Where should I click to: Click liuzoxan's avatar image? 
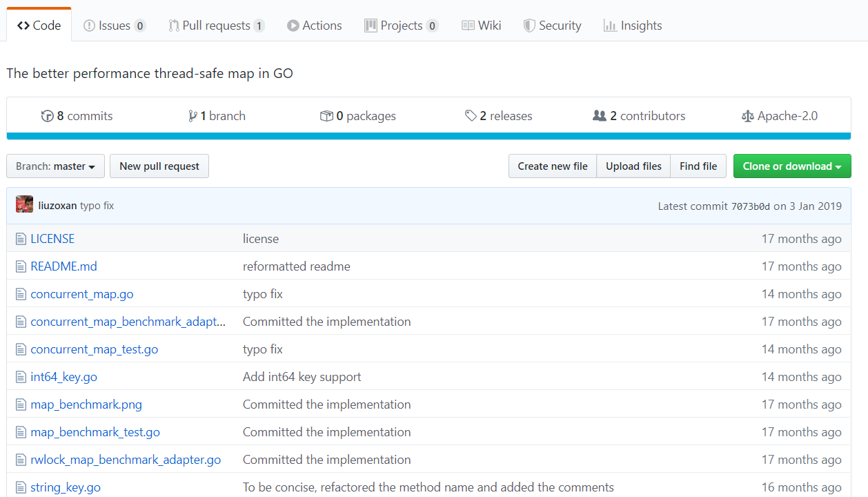click(25, 205)
